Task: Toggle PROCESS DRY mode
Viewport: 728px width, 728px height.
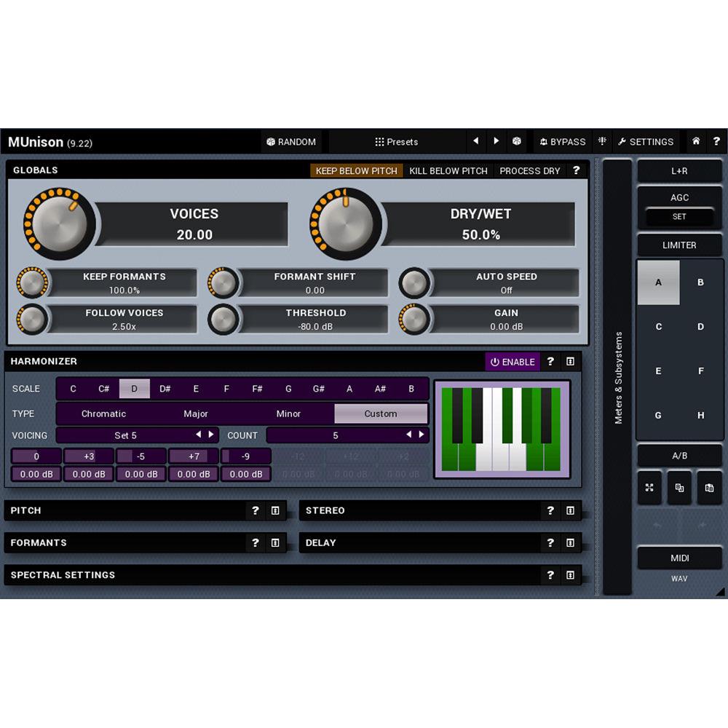Action: (x=531, y=170)
